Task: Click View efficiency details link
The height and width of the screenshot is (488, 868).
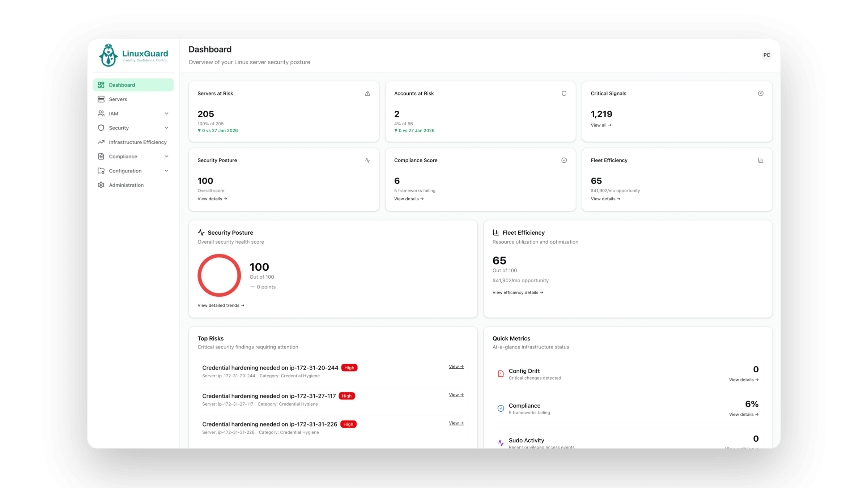Action: [x=518, y=292]
